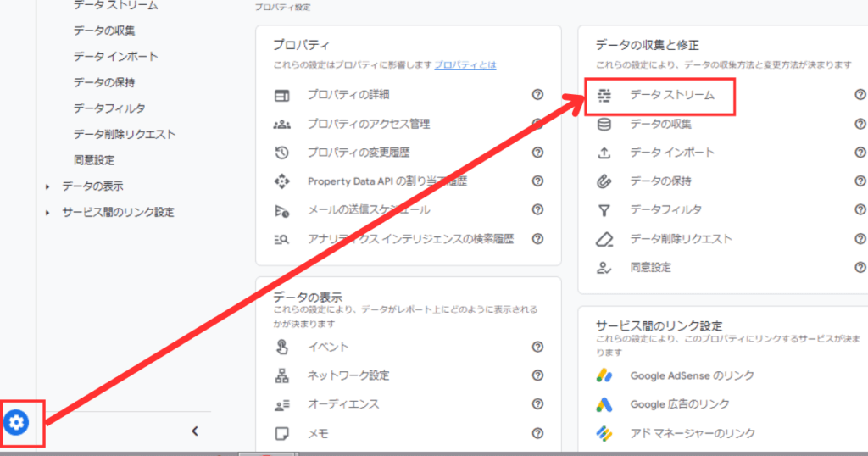Expand サービス間のリンク設定 in the sidebar
868x456 pixels.
pyautogui.click(x=47, y=213)
